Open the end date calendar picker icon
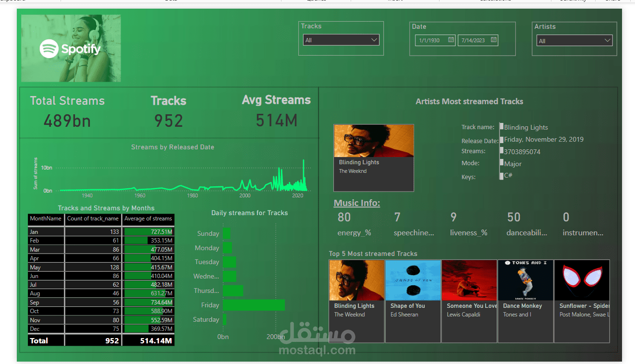This screenshot has height=364, width=635. click(494, 40)
